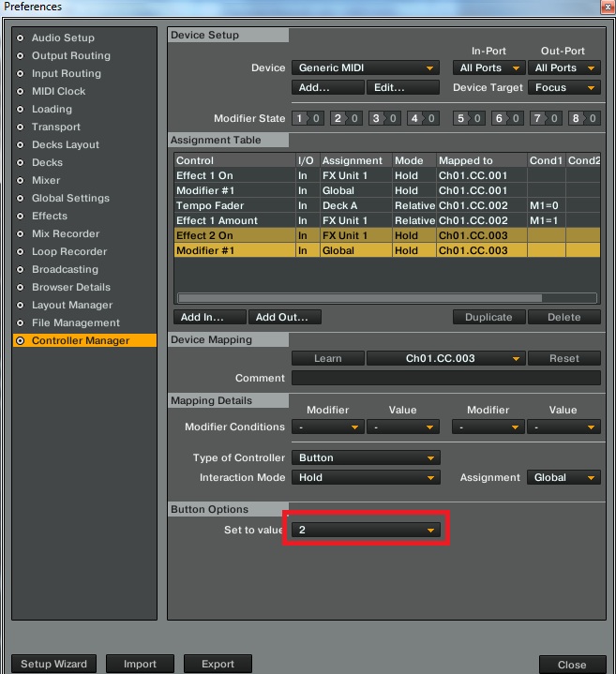Open Broadcasting preferences
616x674 pixels.
(65, 270)
